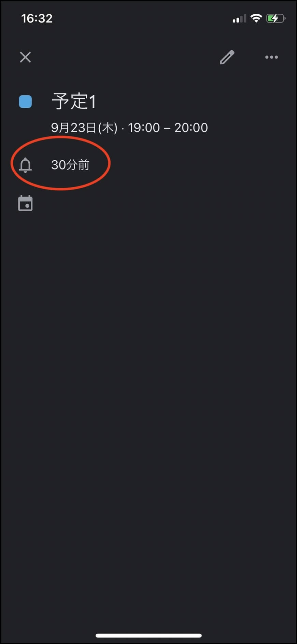Viewport: 297px width, 644px height.
Task: Tap the blue event color square
Action: coord(25,102)
